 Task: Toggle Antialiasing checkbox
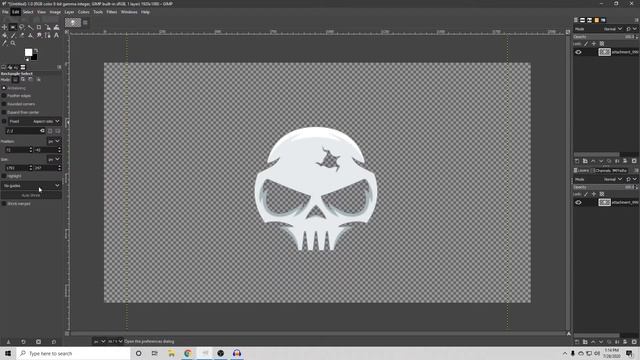pos(4,88)
